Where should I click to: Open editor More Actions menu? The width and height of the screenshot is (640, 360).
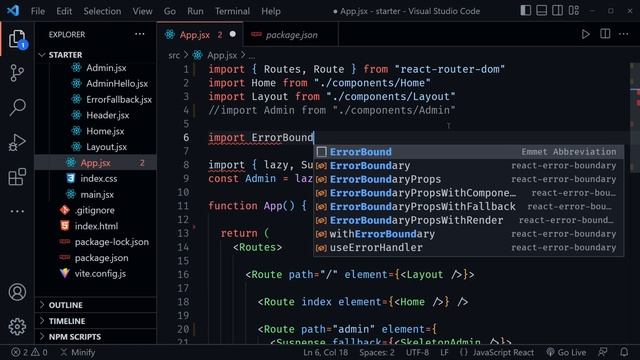point(624,34)
